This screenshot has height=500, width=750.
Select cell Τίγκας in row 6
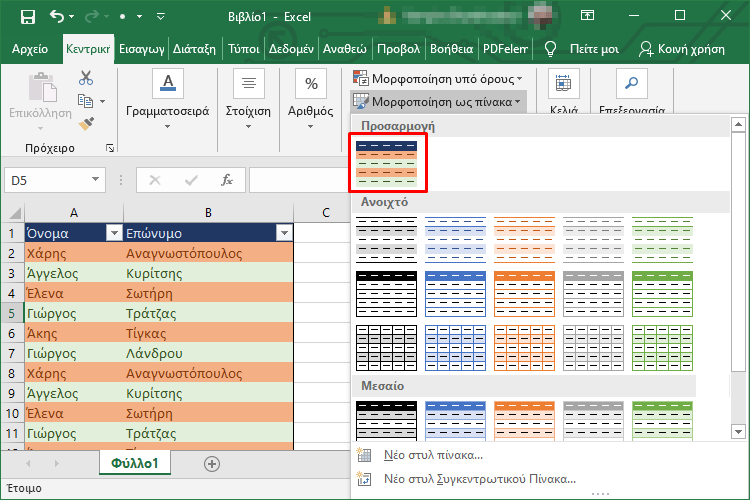[x=208, y=333]
